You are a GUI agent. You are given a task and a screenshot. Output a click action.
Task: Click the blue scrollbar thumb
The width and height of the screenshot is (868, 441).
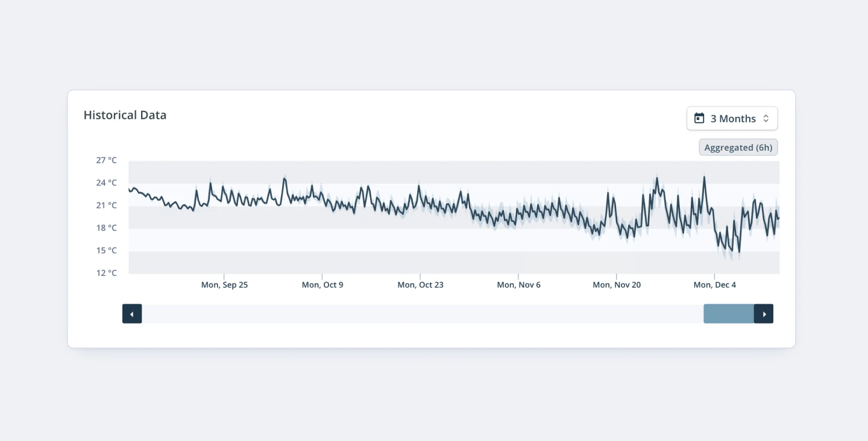(729, 314)
